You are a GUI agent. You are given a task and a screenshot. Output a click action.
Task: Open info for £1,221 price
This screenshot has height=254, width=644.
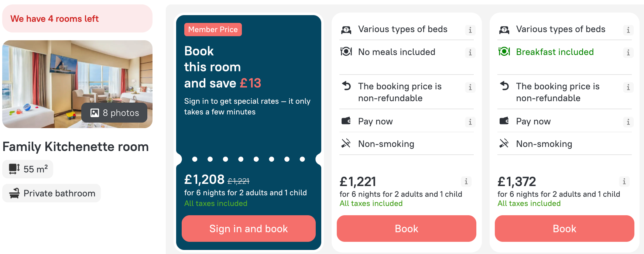466,181
